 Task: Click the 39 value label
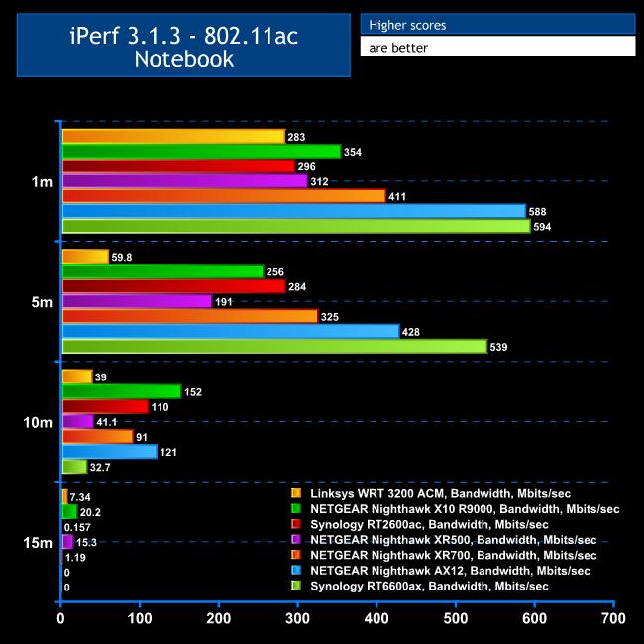point(101,377)
